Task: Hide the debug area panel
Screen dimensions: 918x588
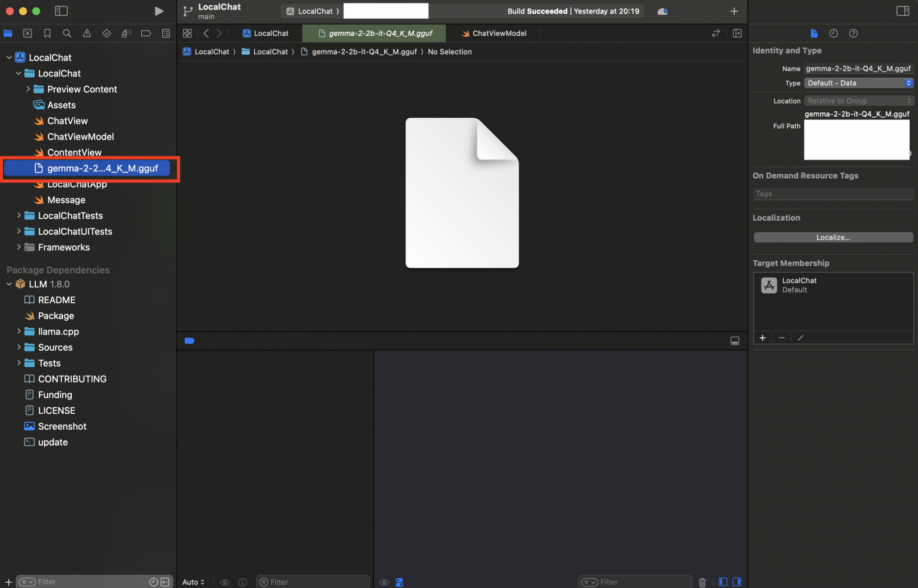Action: tap(735, 341)
